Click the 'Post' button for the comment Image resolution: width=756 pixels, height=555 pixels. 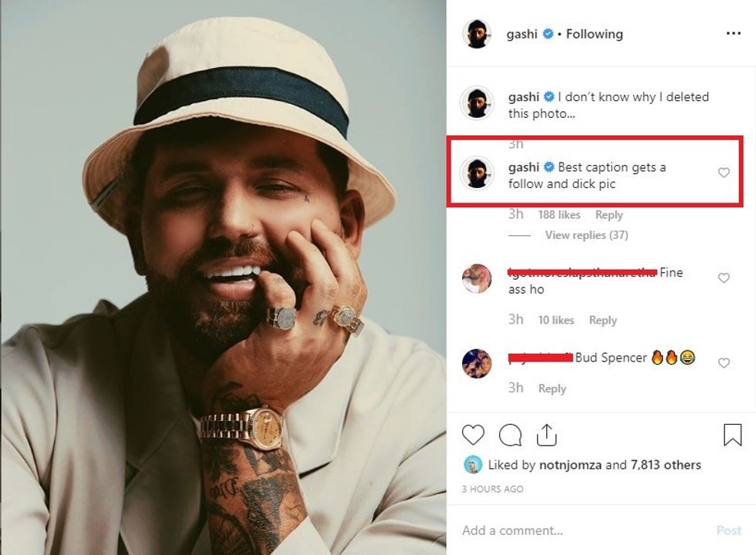[x=728, y=530]
